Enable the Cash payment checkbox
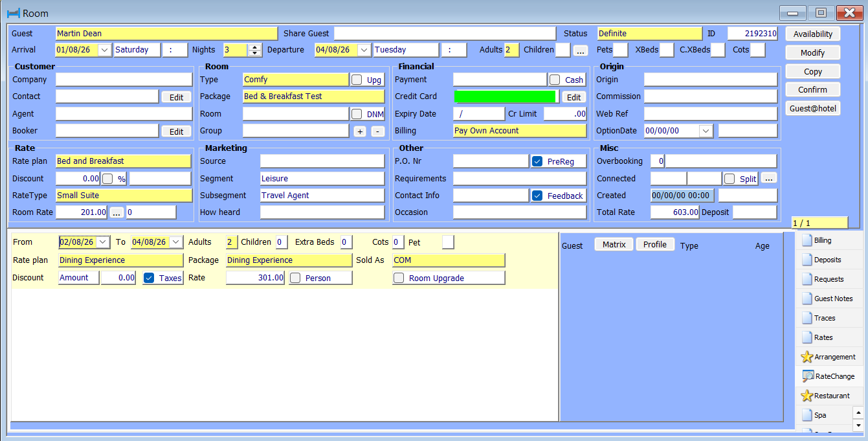Viewport: 868px width, 441px height. 555,80
